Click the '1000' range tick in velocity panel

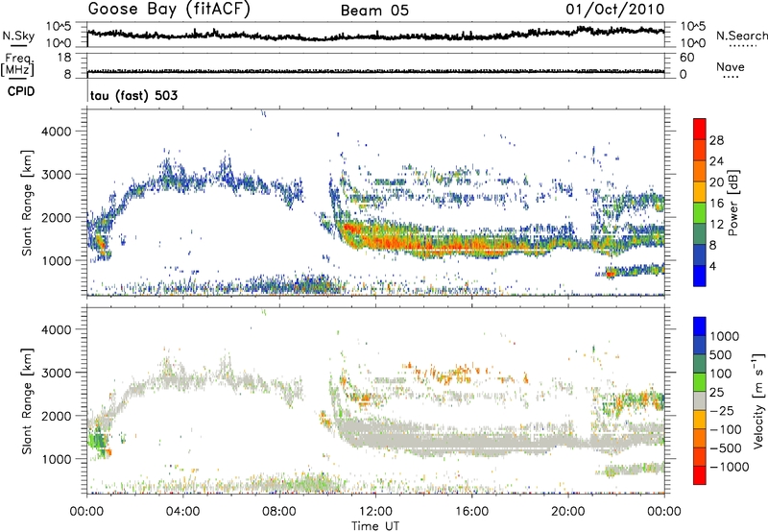point(56,459)
